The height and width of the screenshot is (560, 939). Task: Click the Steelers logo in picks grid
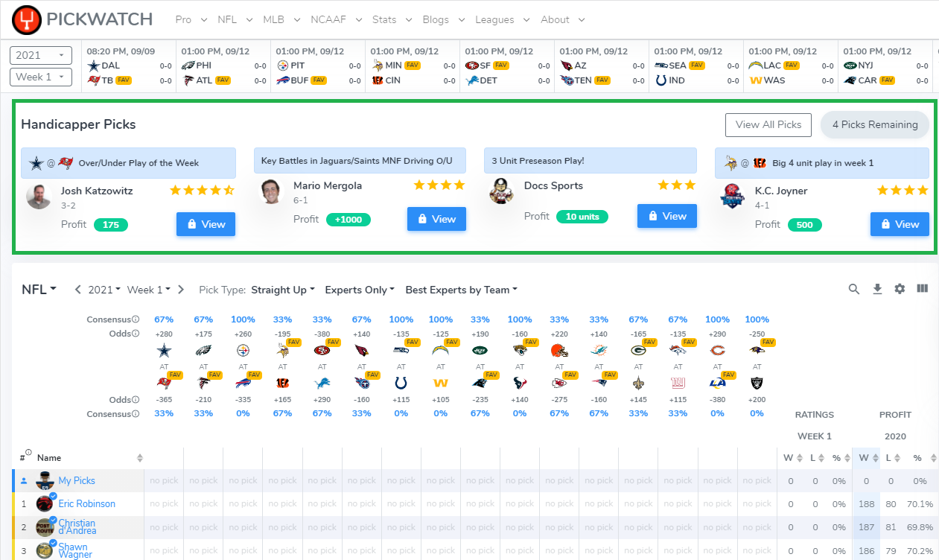coord(243,349)
